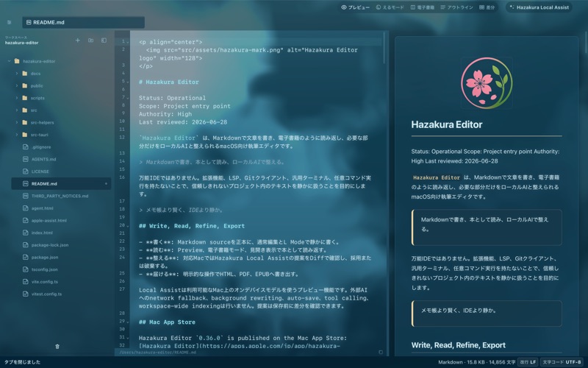Image resolution: width=588 pixels, height=368 pixels.
Task: Click the open folder icon in workspace header
Action: [x=90, y=40]
